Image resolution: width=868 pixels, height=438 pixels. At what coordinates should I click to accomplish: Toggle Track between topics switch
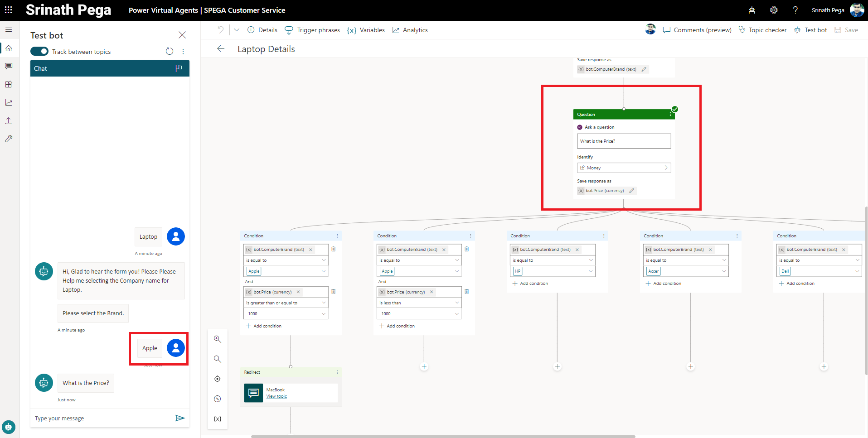pyautogui.click(x=39, y=52)
